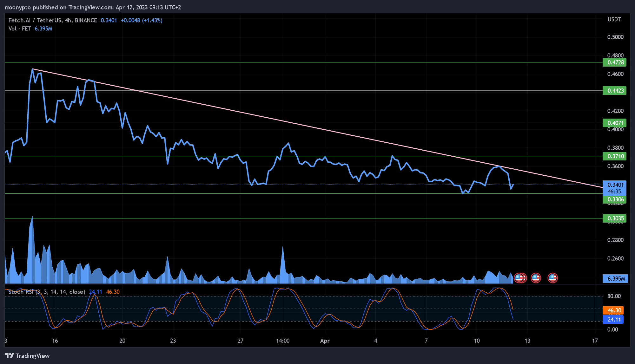
Task: Click the 0.3800 price axis tick
Action: coord(615,148)
